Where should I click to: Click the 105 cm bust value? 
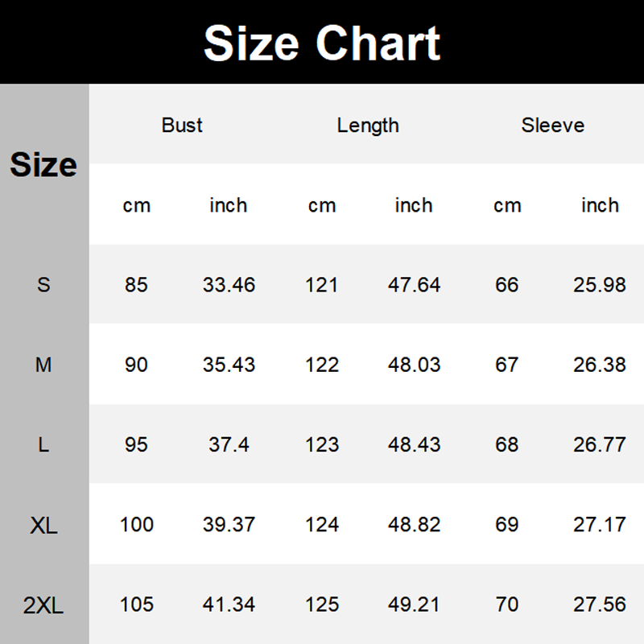coord(136,605)
